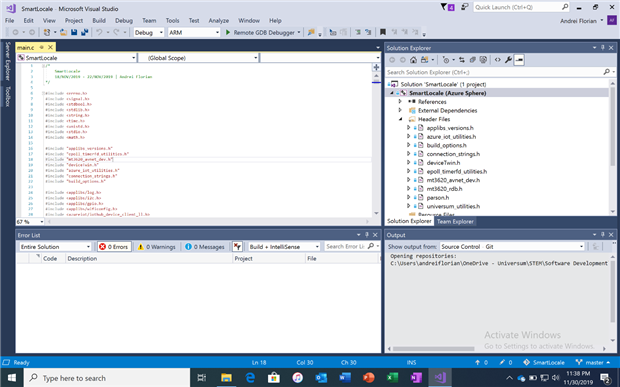Open OneNote from the taskbar

(x=416, y=378)
